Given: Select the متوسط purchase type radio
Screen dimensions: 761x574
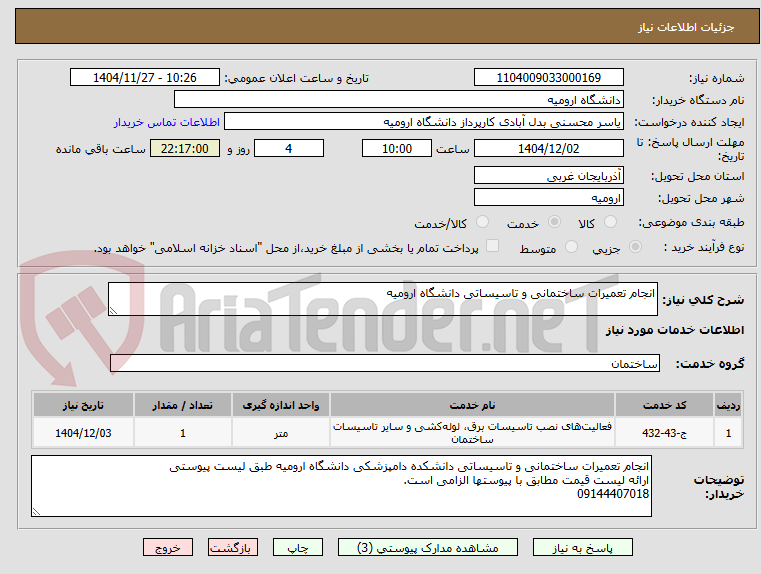Looking at the screenshot, I should 572,247.
